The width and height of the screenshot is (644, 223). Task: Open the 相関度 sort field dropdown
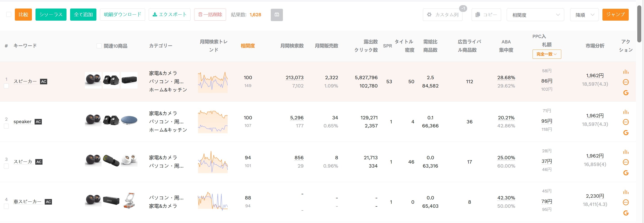(535, 15)
